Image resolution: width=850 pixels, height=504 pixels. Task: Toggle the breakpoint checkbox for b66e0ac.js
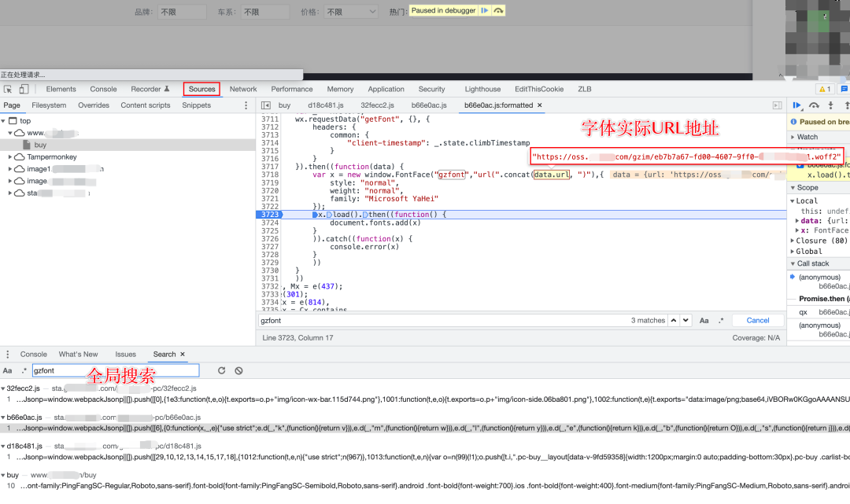point(800,165)
